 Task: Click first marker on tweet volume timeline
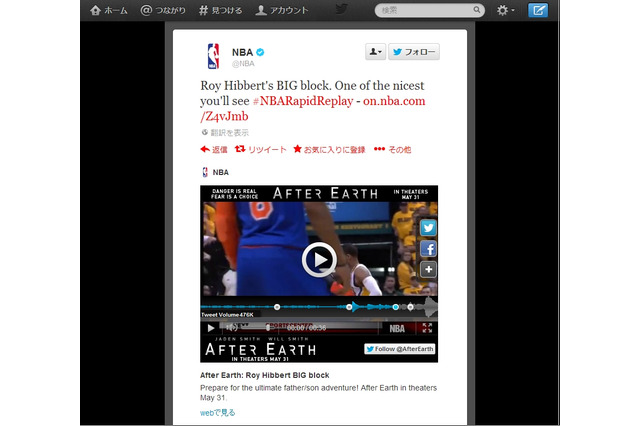277,307
